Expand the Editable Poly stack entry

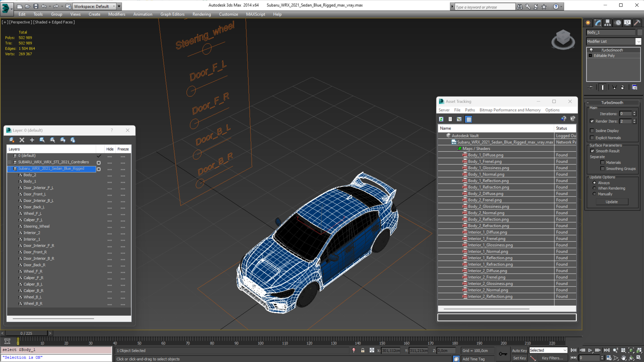[591, 55]
